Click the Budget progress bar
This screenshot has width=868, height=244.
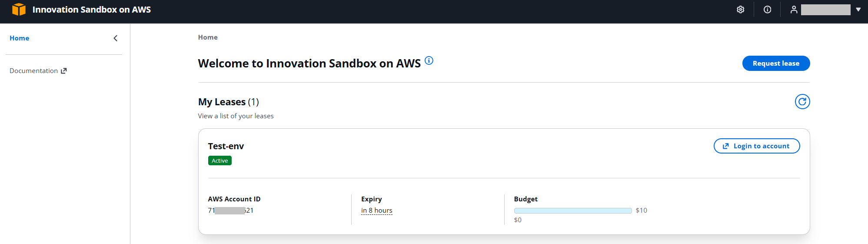pos(572,211)
